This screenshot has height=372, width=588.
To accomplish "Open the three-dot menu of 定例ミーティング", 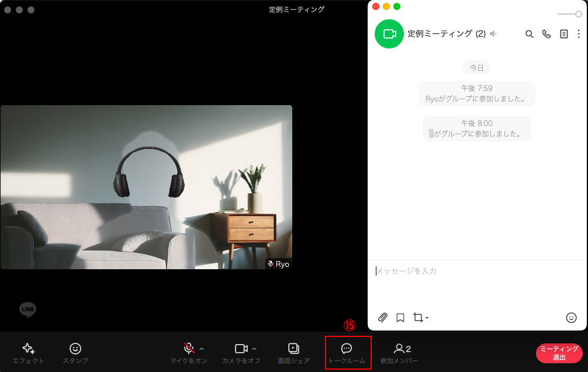I will [580, 34].
